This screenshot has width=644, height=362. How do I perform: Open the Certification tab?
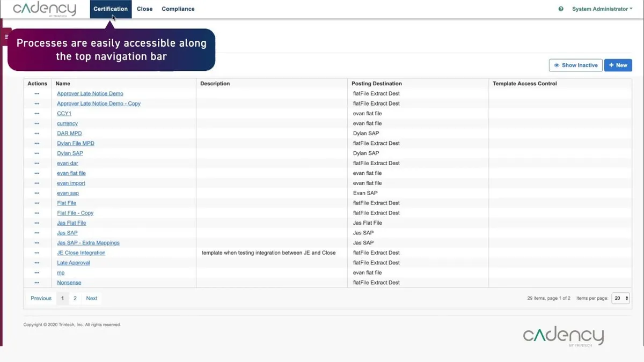(x=111, y=9)
